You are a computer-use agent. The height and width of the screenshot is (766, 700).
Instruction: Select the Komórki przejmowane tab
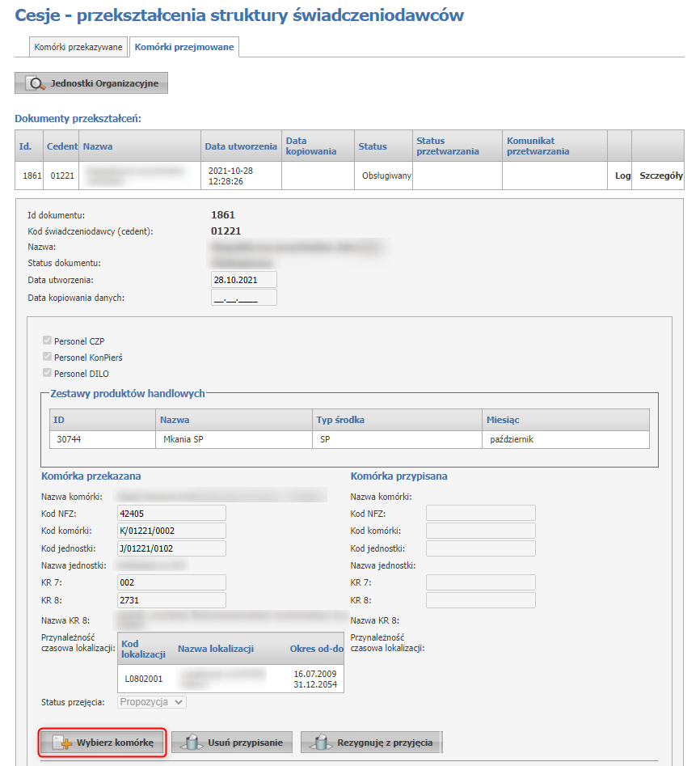point(184,47)
